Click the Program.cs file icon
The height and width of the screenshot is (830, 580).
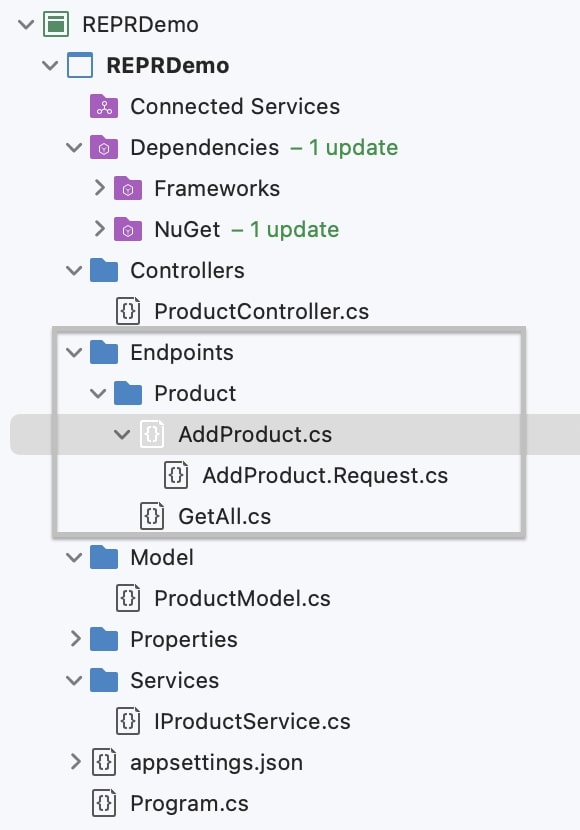[x=104, y=804]
